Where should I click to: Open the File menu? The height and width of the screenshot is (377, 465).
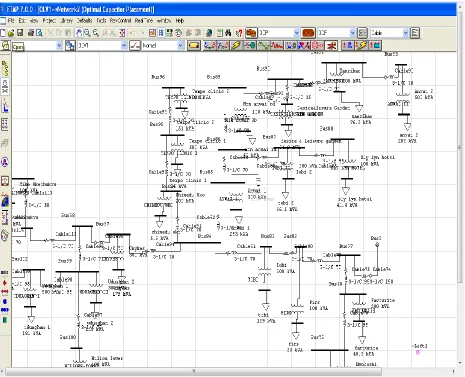point(11,21)
